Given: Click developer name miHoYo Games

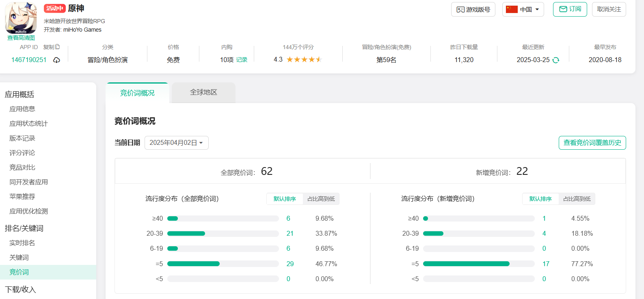Looking at the screenshot, I should (x=82, y=30).
